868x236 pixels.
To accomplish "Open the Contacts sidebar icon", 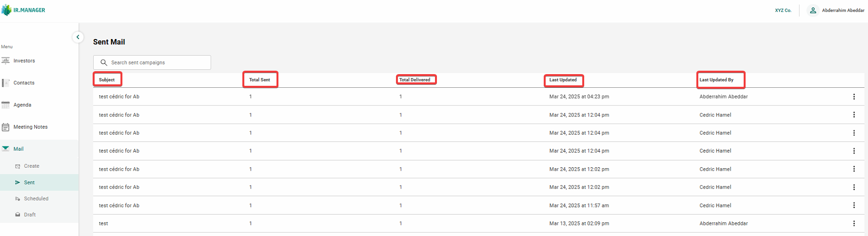I will pos(6,83).
